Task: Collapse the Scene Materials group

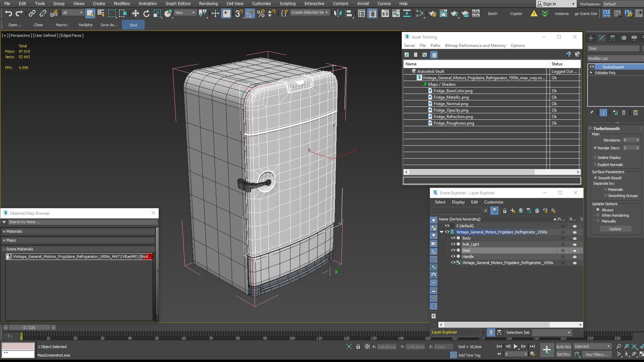Action: coord(4,249)
